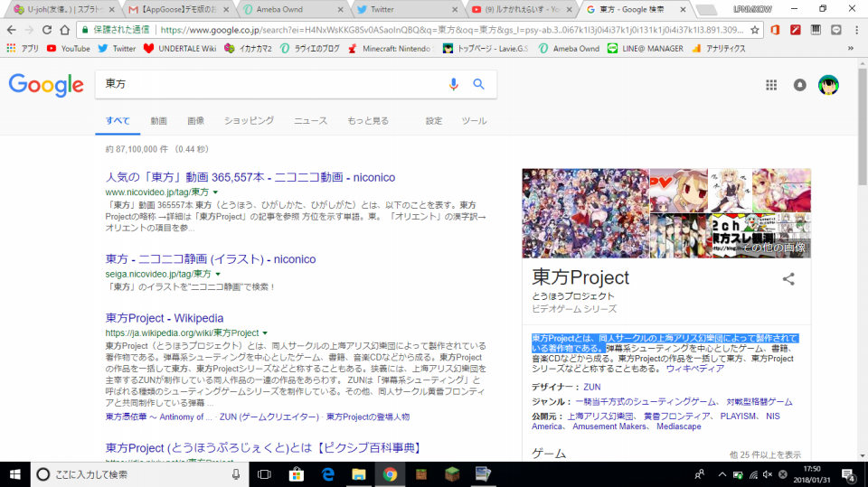Click the Google search magnifier button
The image size is (868, 487).
(479, 84)
